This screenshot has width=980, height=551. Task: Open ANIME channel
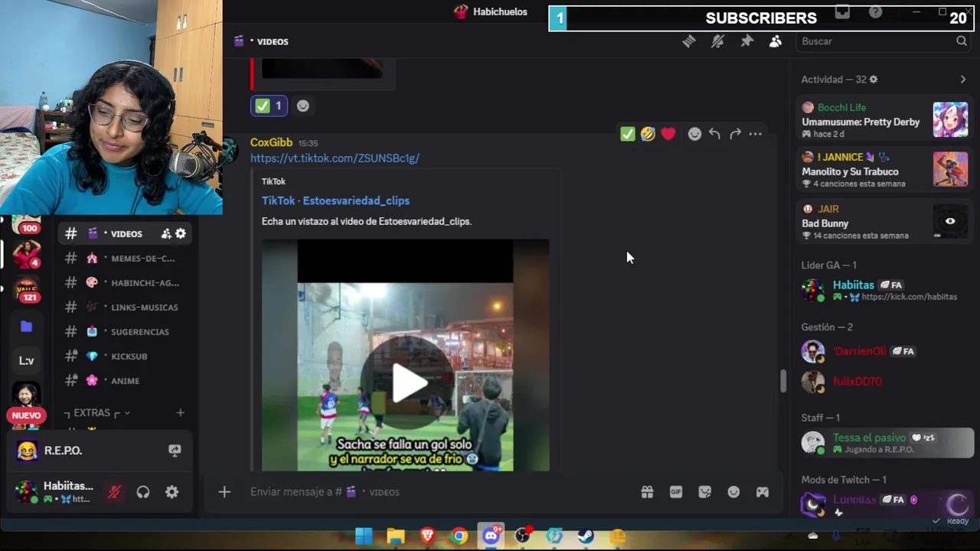pyautogui.click(x=126, y=380)
